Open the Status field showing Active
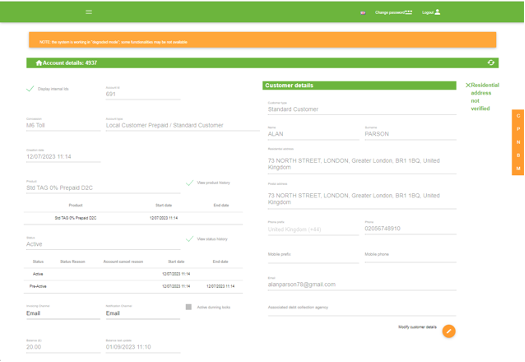 pyautogui.click(x=103, y=244)
